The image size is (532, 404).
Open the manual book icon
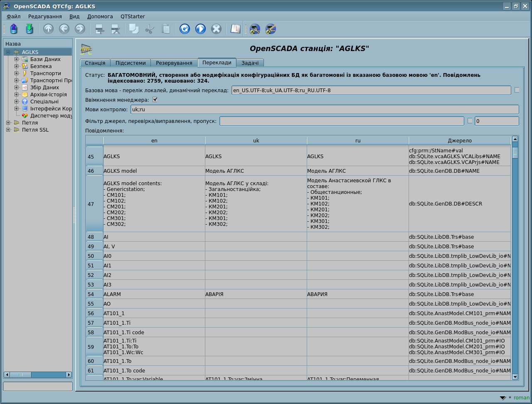(x=236, y=29)
